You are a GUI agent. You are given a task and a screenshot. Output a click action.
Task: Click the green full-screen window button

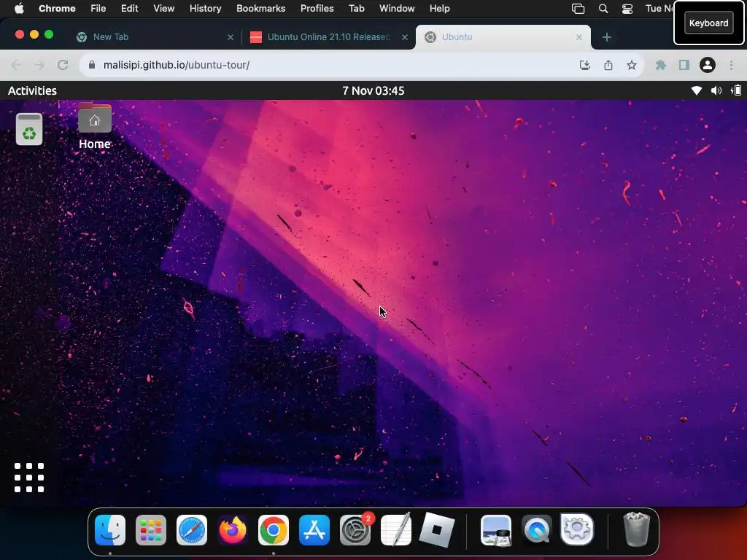[x=49, y=34]
